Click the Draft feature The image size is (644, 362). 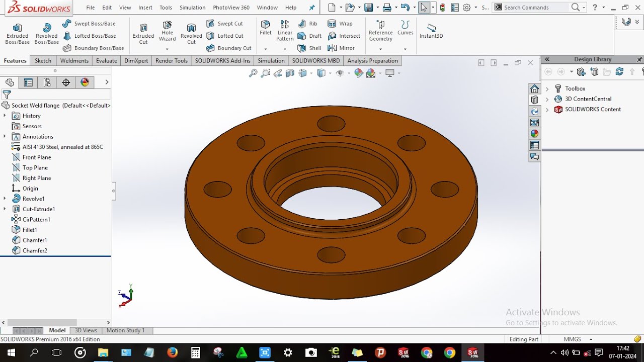[x=309, y=36]
